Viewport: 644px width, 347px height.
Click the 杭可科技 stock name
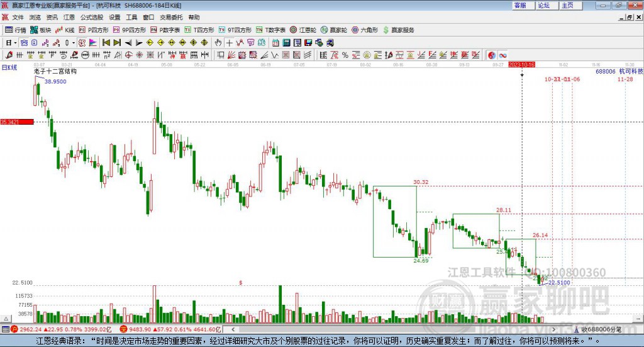(631, 72)
